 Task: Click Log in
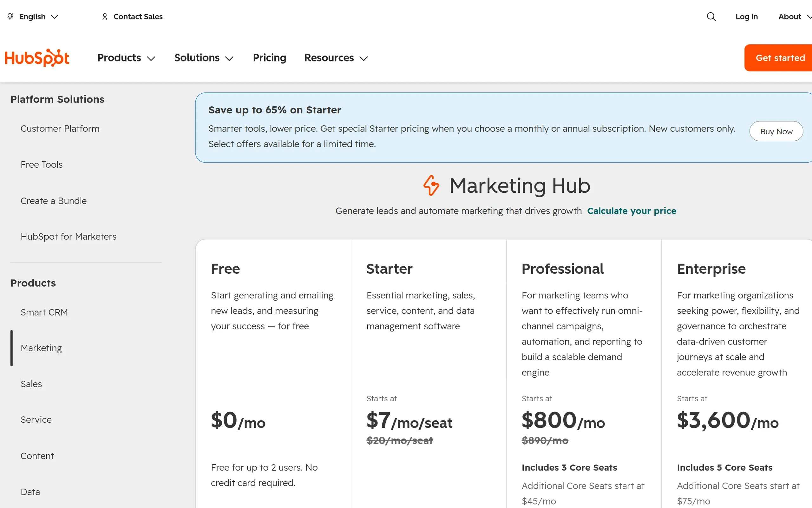pos(747,17)
